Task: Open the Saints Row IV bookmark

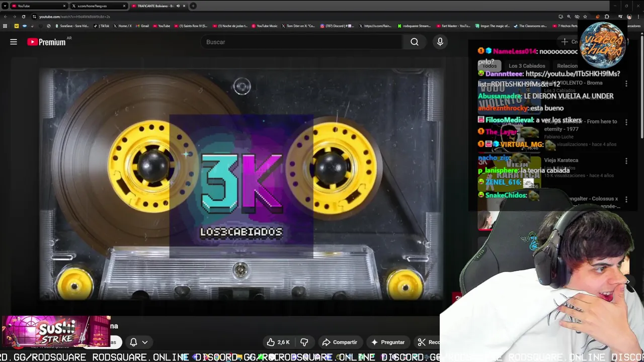Action: 190,26
